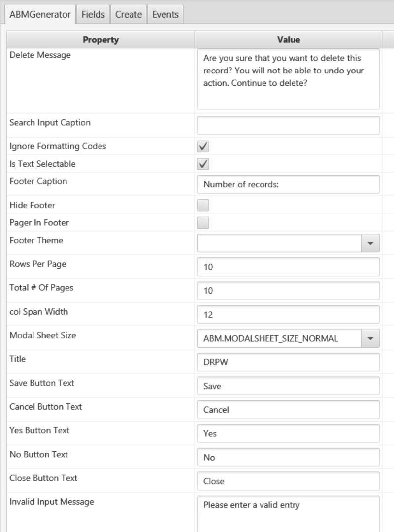Focus the Delete Message text area

tap(288, 79)
